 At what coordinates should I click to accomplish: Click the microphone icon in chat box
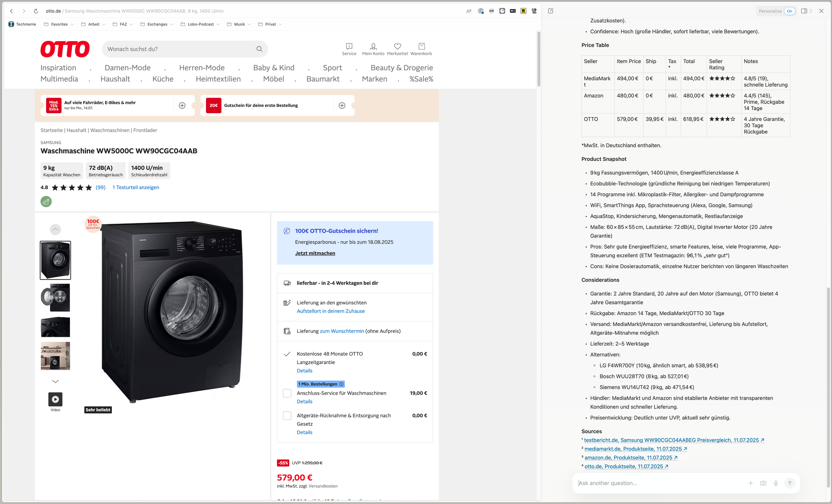coord(775,483)
